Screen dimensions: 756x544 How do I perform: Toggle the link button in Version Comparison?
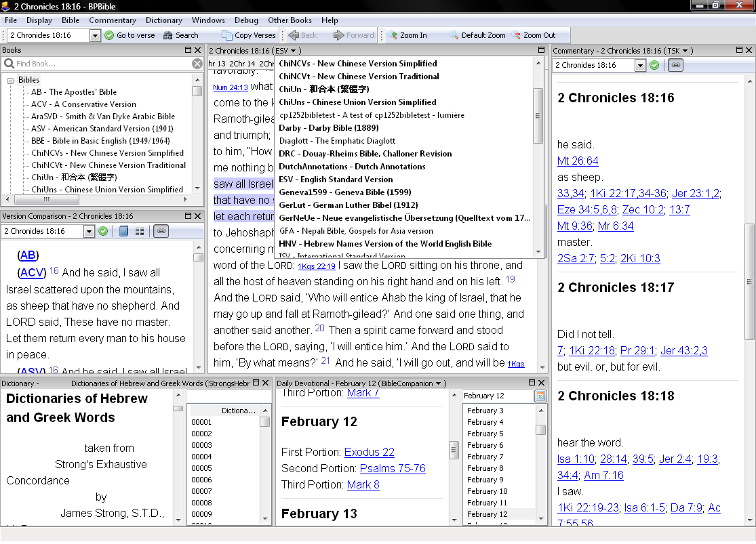pos(161,231)
